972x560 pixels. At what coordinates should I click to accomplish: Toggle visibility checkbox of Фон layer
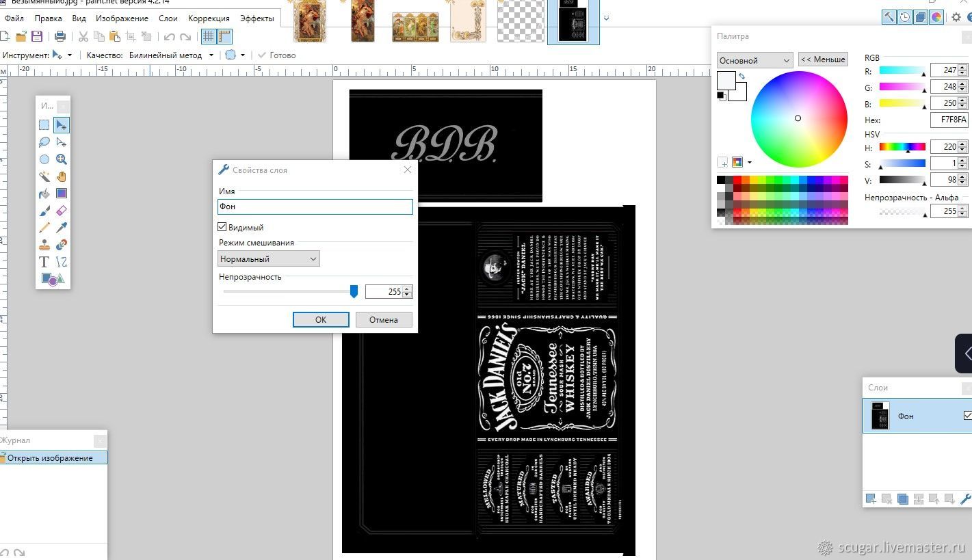[967, 415]
